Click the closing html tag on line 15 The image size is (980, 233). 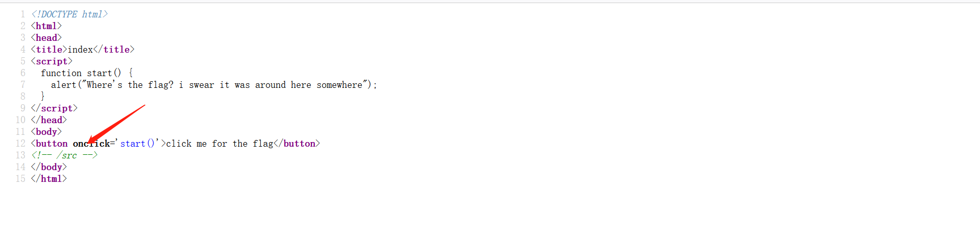(48, 179)
